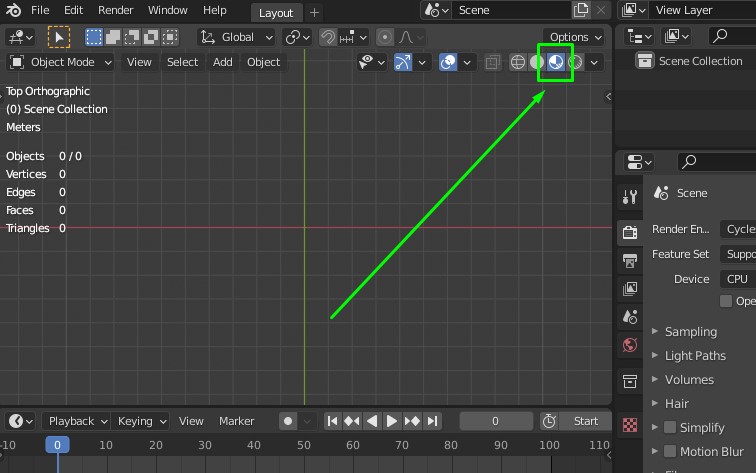Switch to material preview shading
The height and width of the screenshot is (473, 756).
click(x=555, y=62)
